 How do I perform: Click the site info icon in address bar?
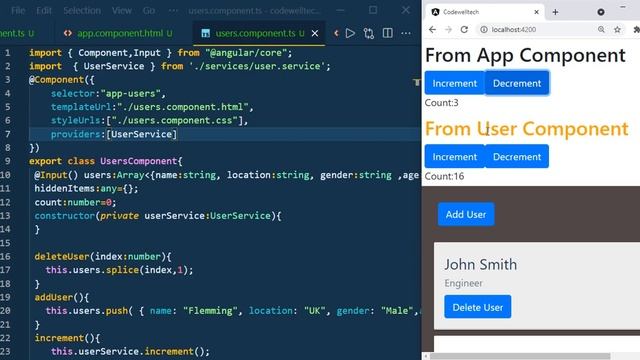484,29
